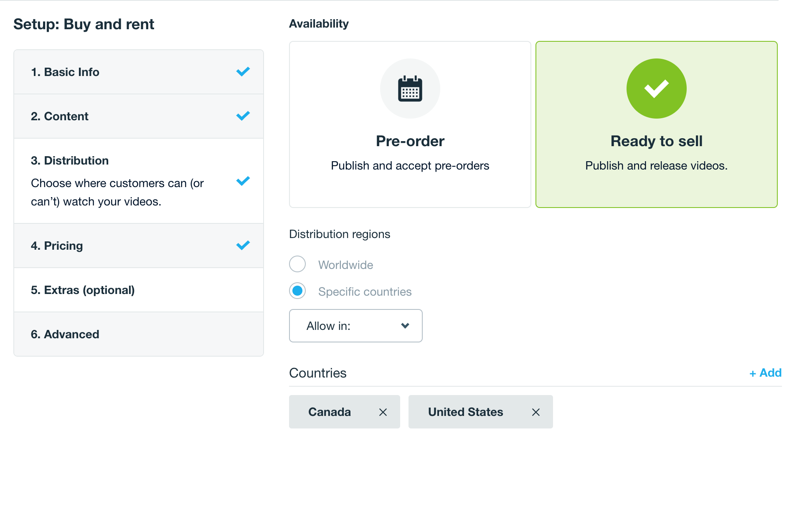Select the Specific countries radio button

pyautogui.click(x=297, y=291)
